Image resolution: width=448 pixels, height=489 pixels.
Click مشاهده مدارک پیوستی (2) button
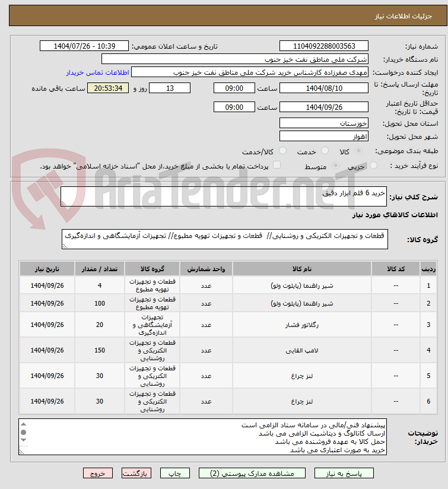[252, 474]
